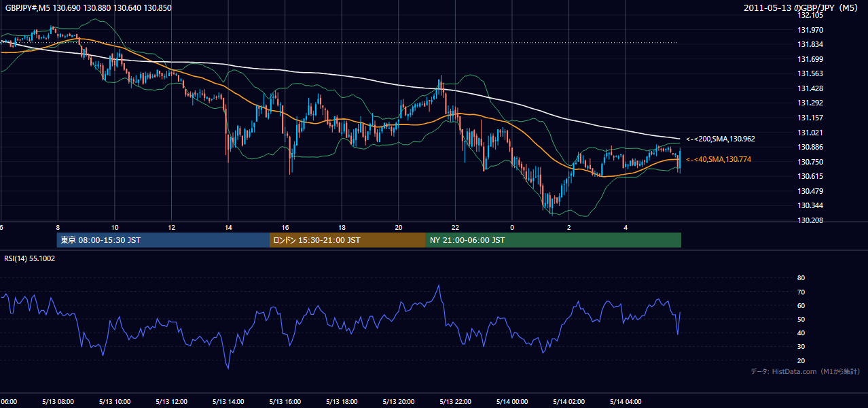This screenshot has width=868, height=408.
Task: Click the 2011-05-13 GBP/JPY (M5) chart title
Action: click(x=802, y=7)
